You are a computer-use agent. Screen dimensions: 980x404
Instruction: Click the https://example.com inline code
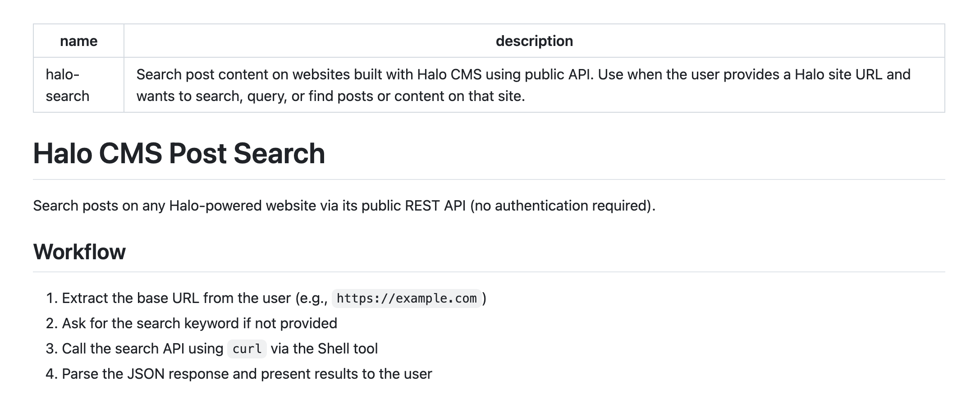point(406,298)
